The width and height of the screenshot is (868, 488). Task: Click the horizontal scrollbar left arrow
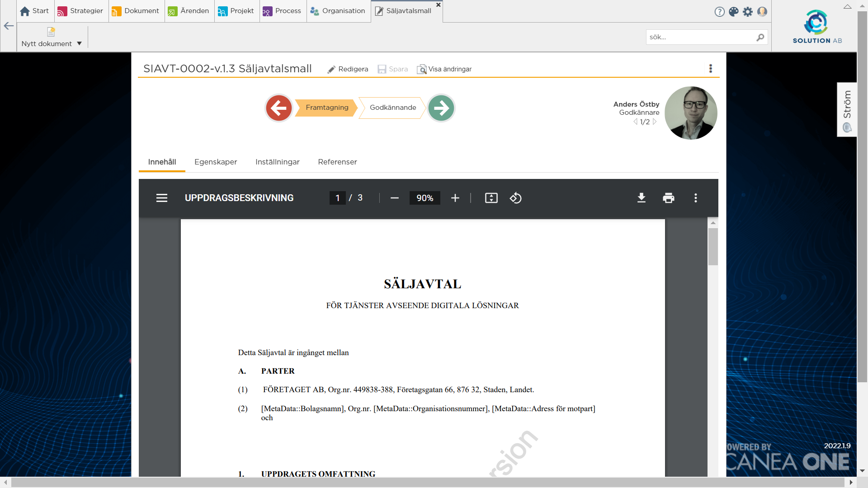pyautogui.click(x=5, y=483)
